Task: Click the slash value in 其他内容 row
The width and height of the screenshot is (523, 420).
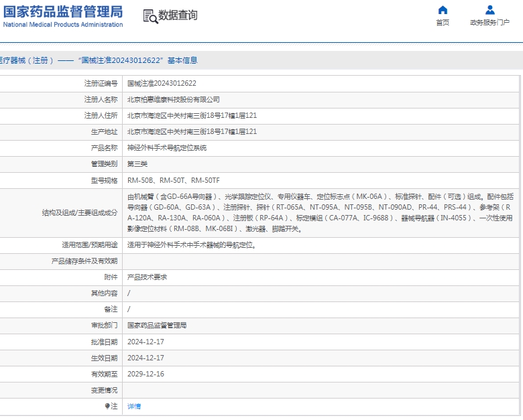Action: [x=129, y=293]
